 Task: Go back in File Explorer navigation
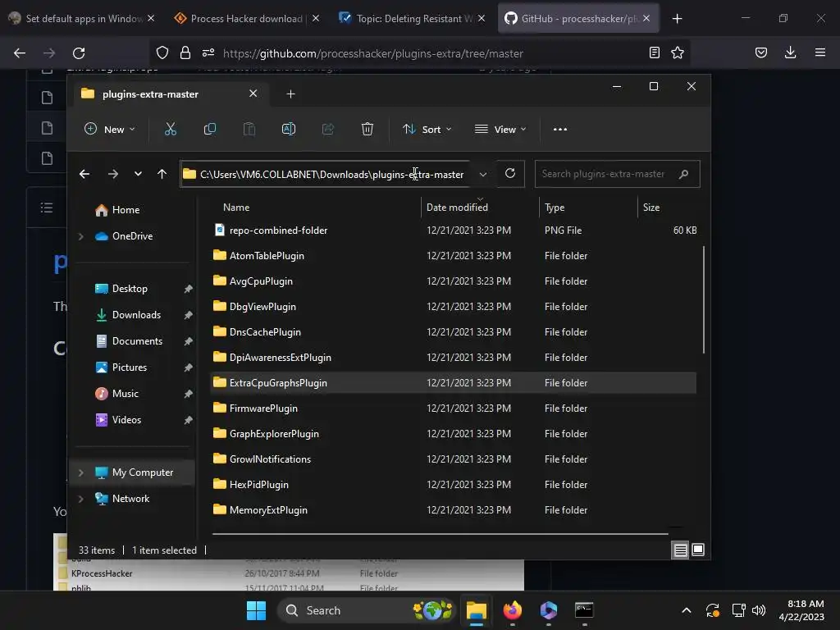(84, 174)
